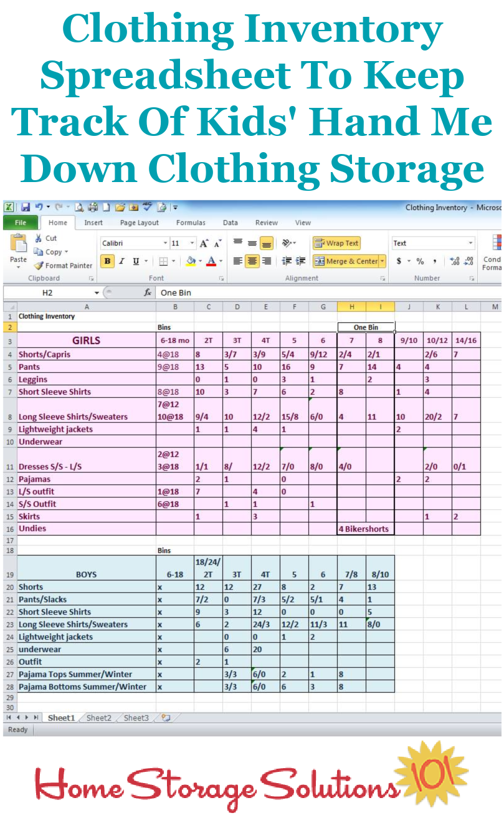Apply Align Text Left alignment
The width and height of the screenshot is (504, 823).
[x=238, y=261]
